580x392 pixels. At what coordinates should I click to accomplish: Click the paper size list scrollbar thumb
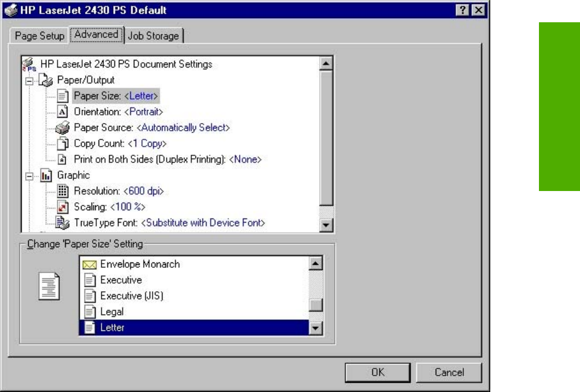click(316, 305)
